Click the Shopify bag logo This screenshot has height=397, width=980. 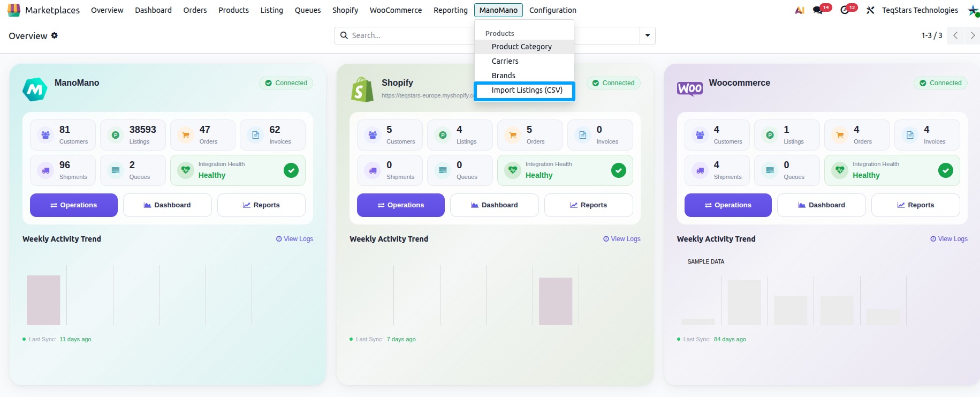tap(362, 89)
